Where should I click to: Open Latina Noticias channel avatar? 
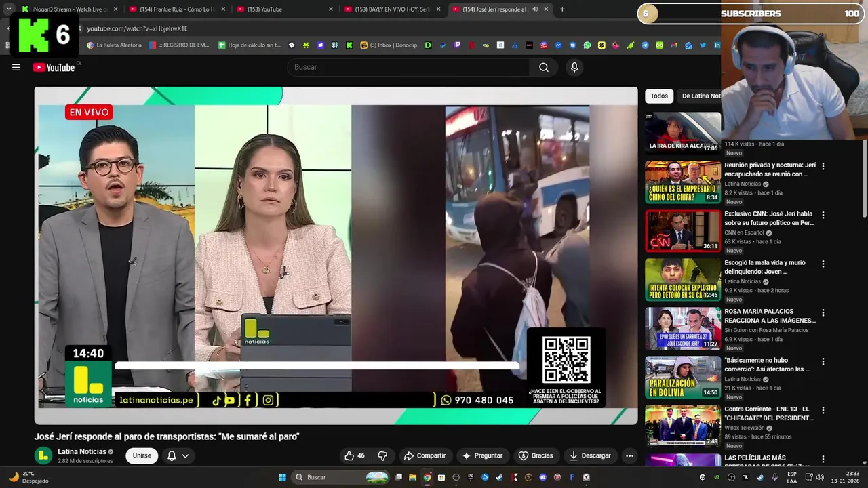pyautogui.click(x=43, y=455)
